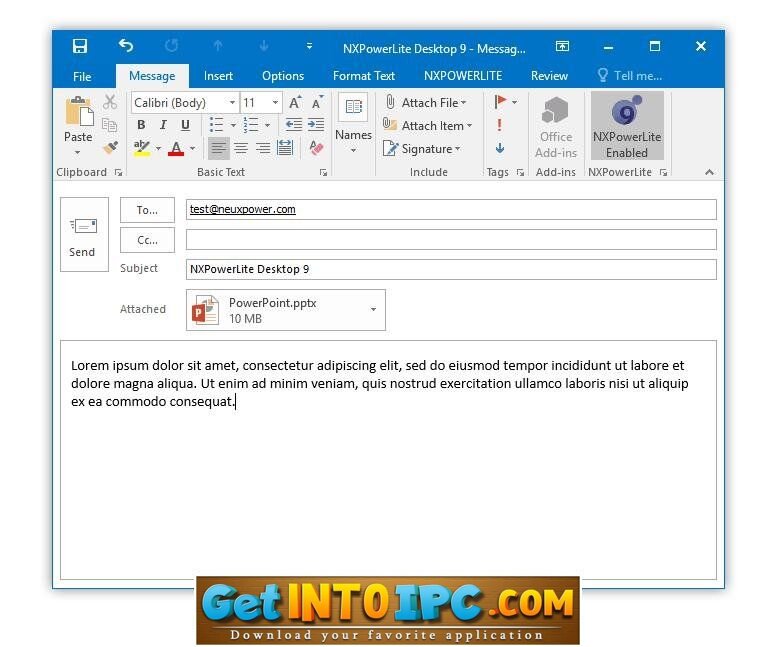Open the NXPOWERLITE ribbon tab
The image size is (776, 647).
click(463, 76)
